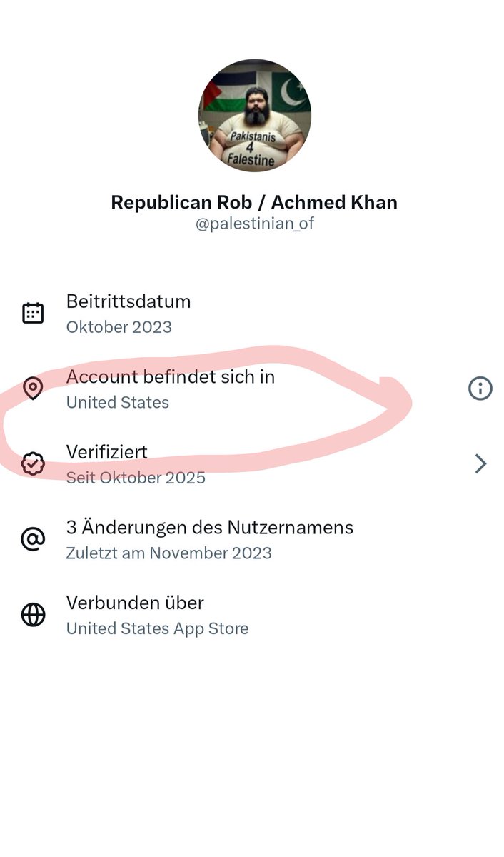Click "Zuletzt am November 2023" subtitle

pos(168,553)
